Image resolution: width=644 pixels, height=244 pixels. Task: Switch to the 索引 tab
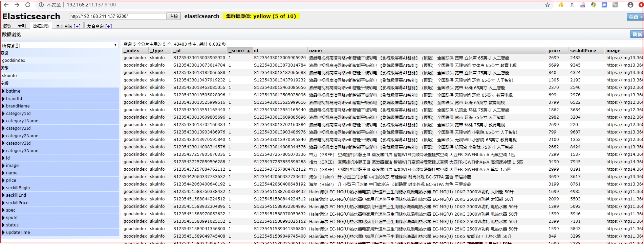point(22,26)
